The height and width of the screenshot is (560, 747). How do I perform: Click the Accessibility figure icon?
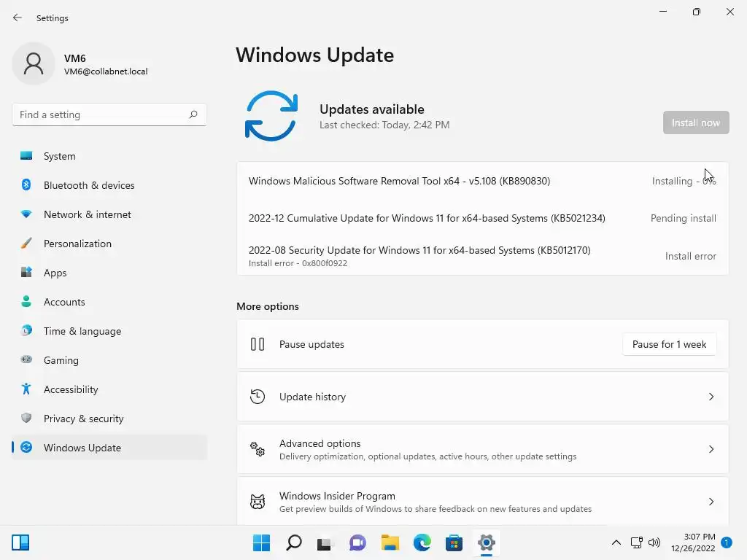pyautogui.click(x=26, y=389)
